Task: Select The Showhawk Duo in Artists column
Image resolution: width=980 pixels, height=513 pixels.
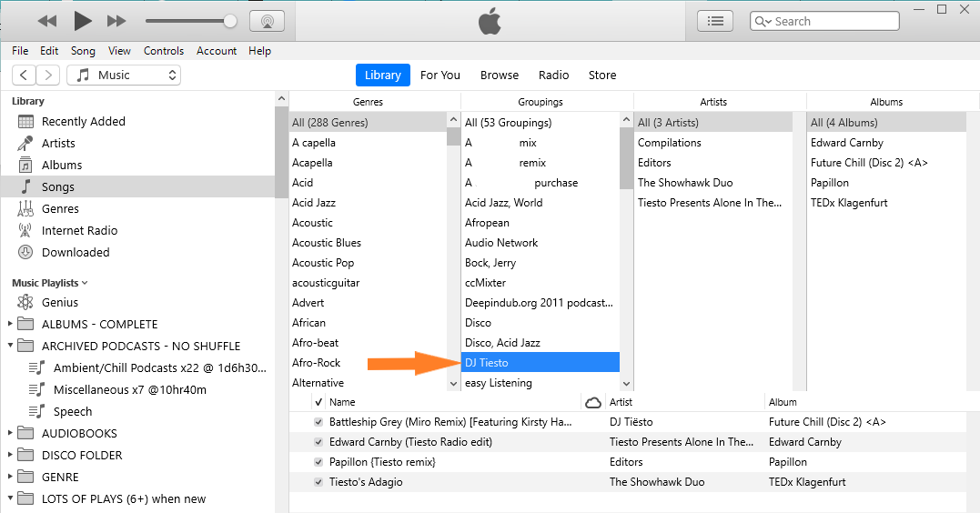Action: [x=685, y=183]
